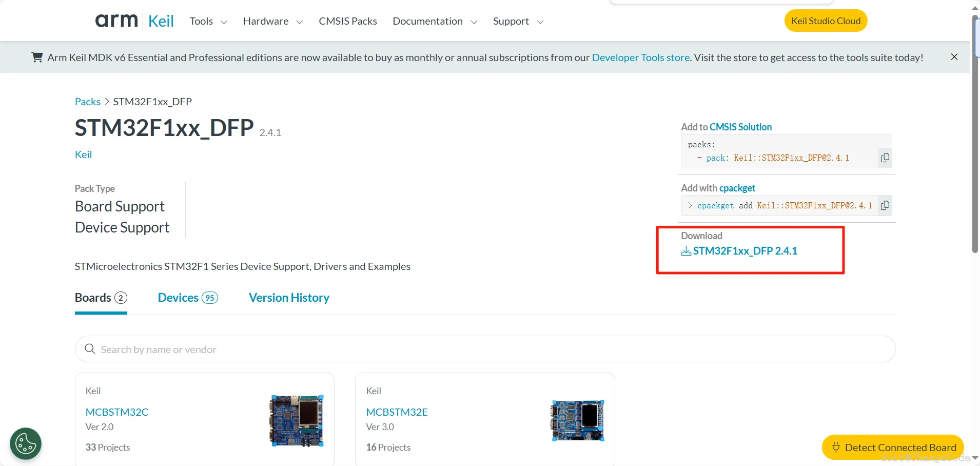Open the MCBSTM32E board image
Viewport: 980px width, 466px height.
pyautogui.click(x=578, y=421)
